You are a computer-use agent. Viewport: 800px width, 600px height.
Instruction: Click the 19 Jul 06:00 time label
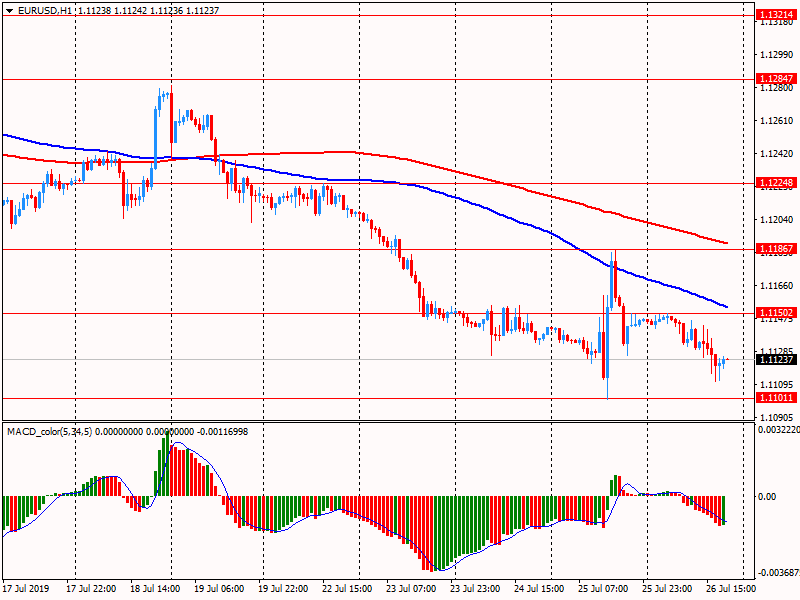(x=219, y=588)
